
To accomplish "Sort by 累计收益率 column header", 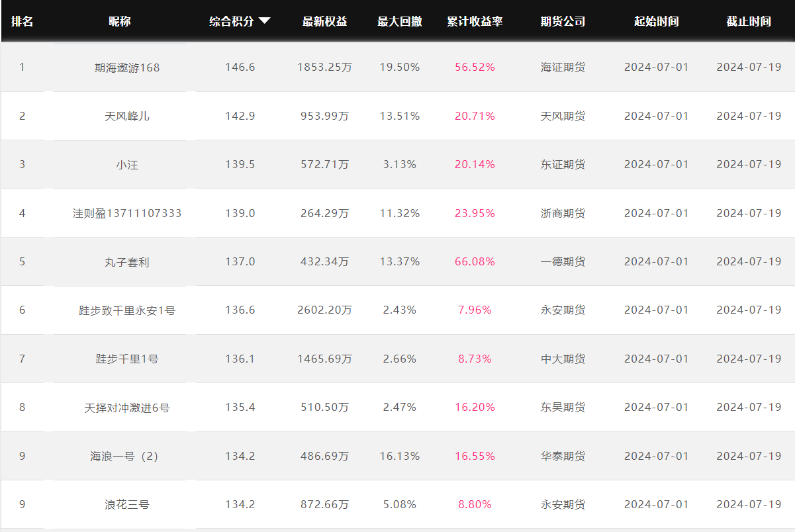I will (x=475, y=21).
